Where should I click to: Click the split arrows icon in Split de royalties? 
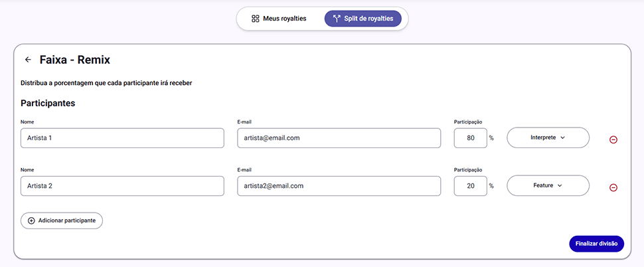pos(337,19)
